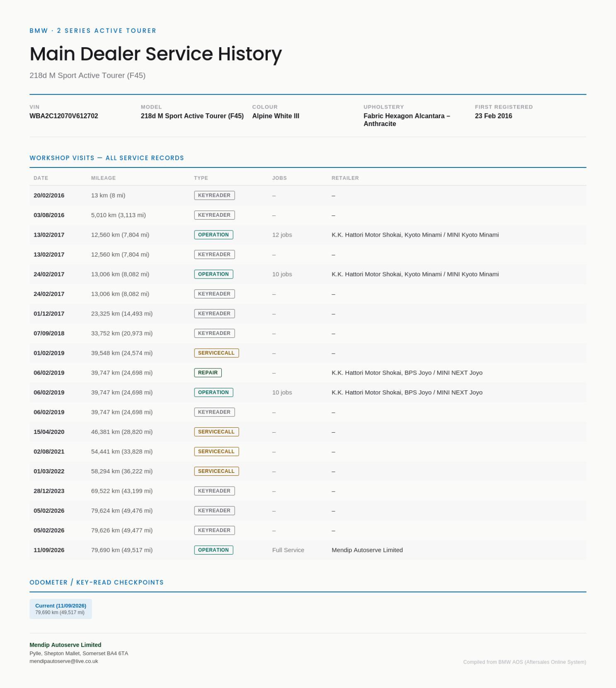616x688 pixels.
Task: Click the OPERATION badge in the 24/02/2017 row
Action: pyautogui.click(x=213, y=274)
